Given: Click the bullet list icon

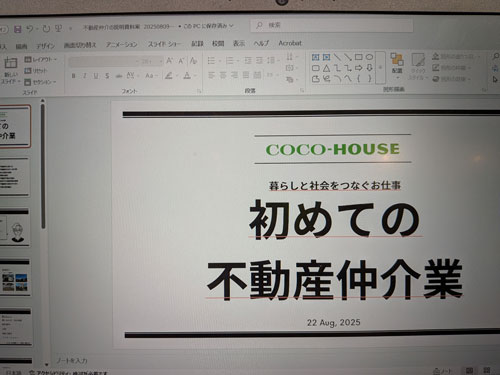Looking at the screenshot, I should click(211, 60).
